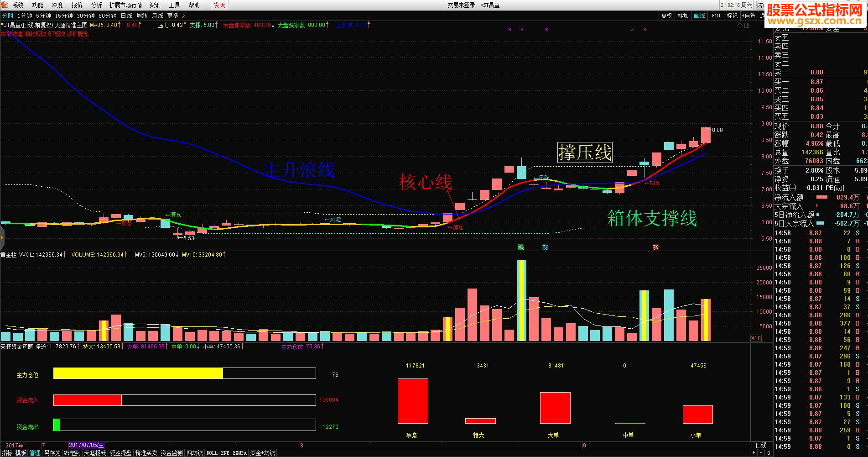Select the BOLL indicator template
868x457 pixels.
click(x=212, y=453)
